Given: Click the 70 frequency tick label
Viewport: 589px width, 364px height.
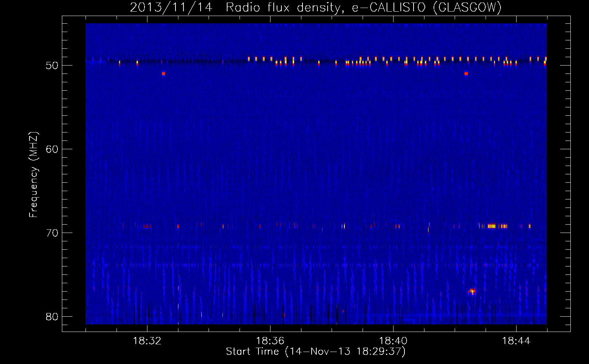Looking at the screenshot, I should click(52, 233).
